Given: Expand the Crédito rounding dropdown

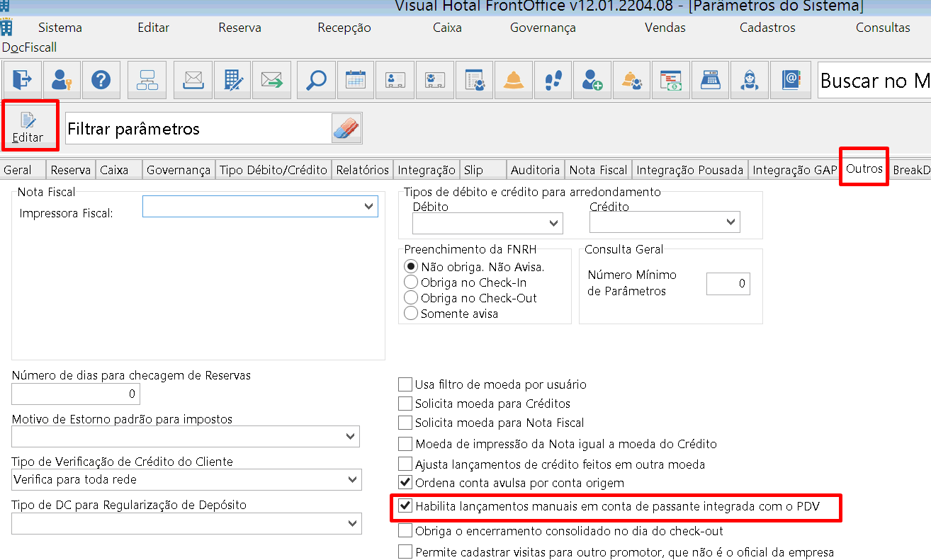Looking at the screenshot, I should click(x=731, y=222).
